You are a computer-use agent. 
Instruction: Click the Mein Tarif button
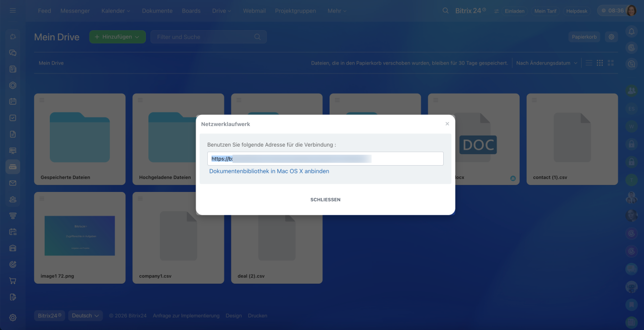545,11
